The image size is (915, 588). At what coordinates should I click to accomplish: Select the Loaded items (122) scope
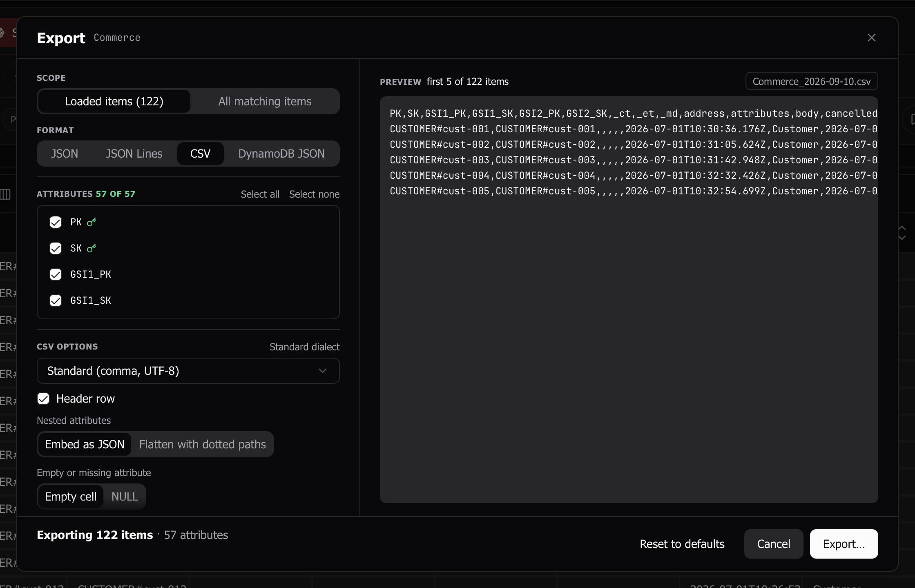[114, 101]
